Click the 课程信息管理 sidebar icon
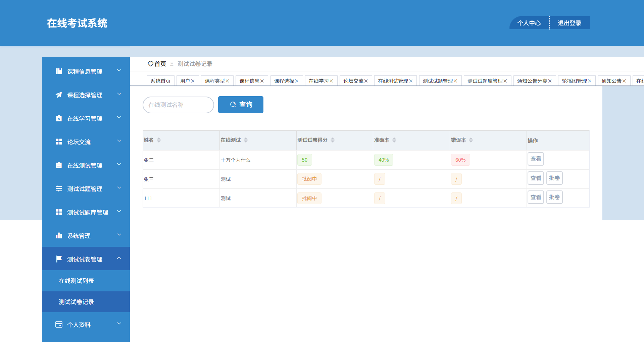Screen dimensions: 644x342 tap(59, 71)
